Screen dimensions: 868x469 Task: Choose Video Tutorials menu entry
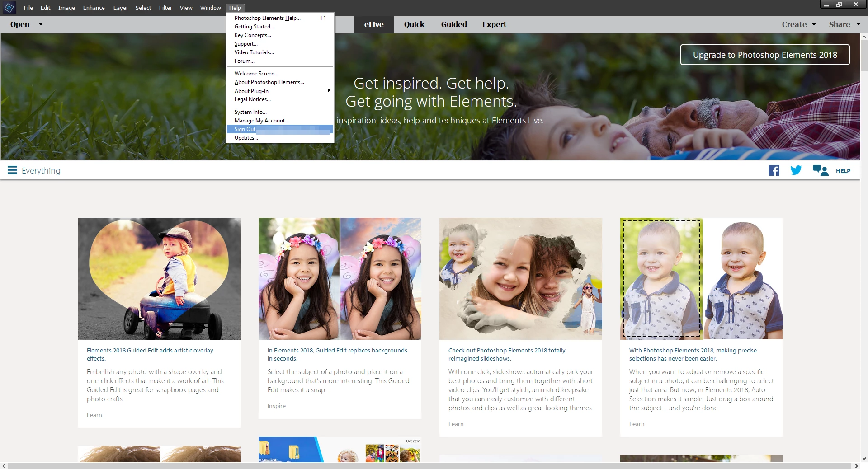[280, 52]
